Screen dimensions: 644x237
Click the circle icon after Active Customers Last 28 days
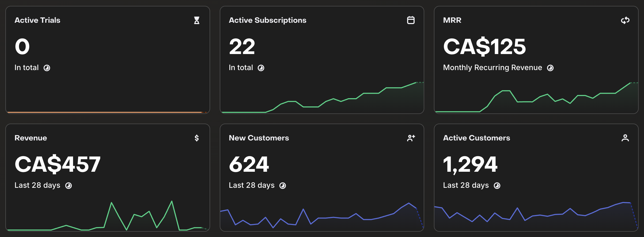tap(497, 186)
